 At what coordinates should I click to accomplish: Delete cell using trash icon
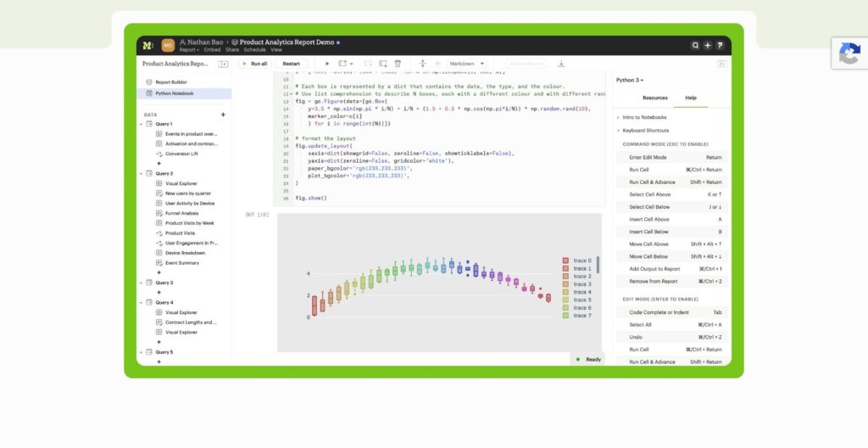pos(398,64)
